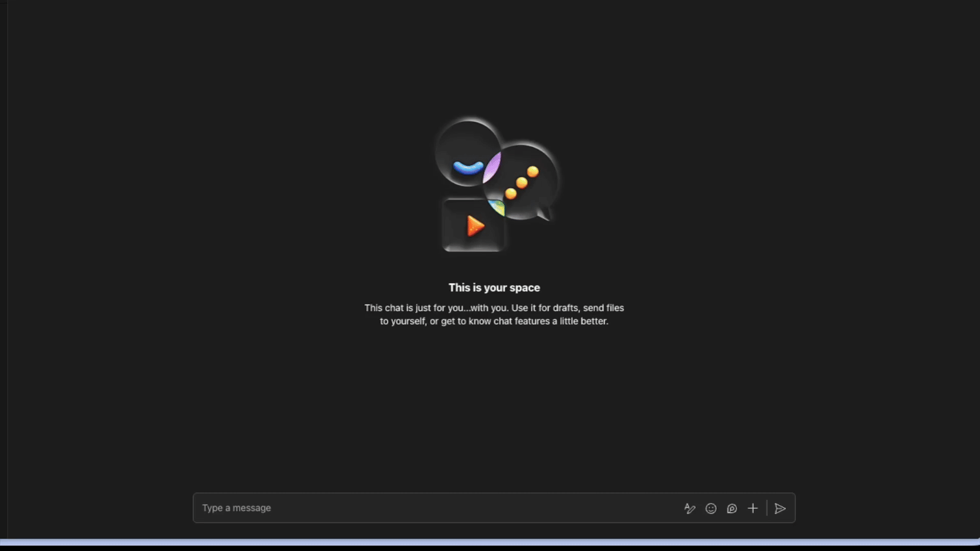Click the rainbow wedge in the illustration
Image resolution: width=980 pixels, height=551 pixels.
point(497,207)
